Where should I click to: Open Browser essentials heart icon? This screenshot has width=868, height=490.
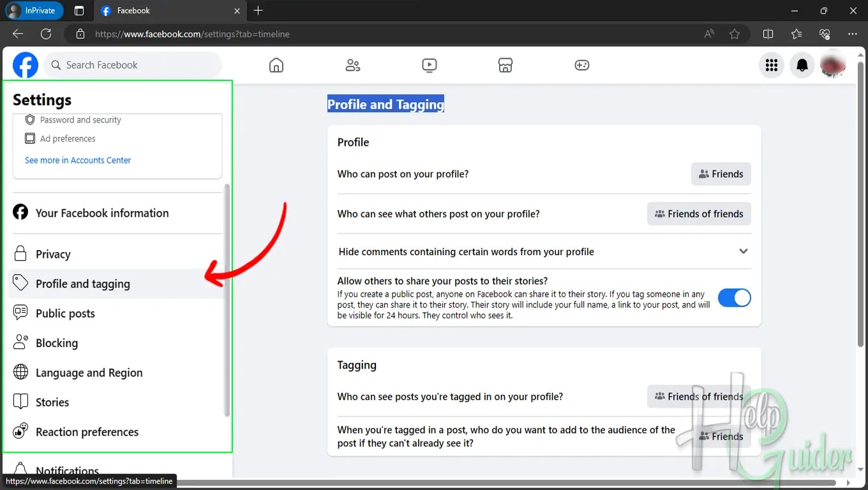pos(825,34)
